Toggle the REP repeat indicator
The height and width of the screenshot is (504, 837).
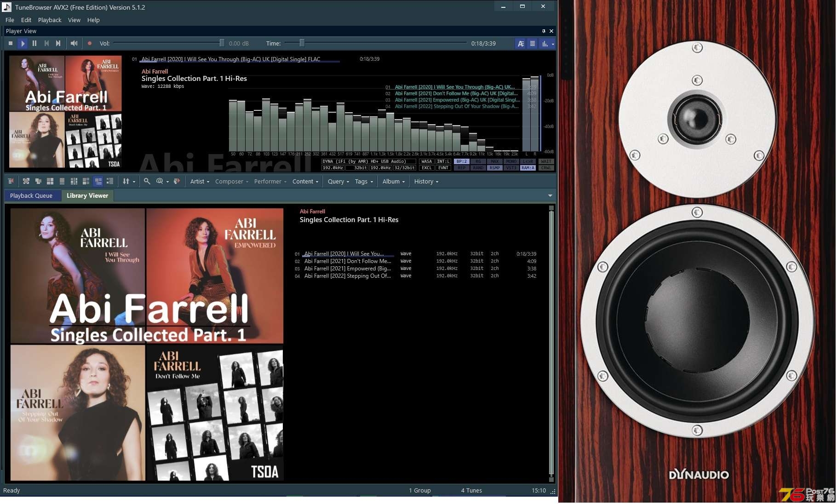point(462,168)
